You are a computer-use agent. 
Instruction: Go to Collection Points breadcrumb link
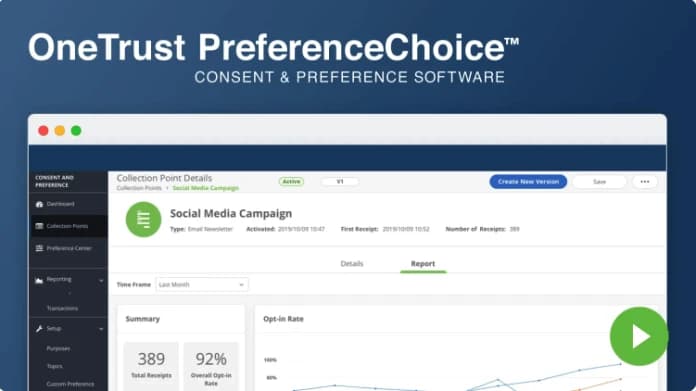(139, 188)
